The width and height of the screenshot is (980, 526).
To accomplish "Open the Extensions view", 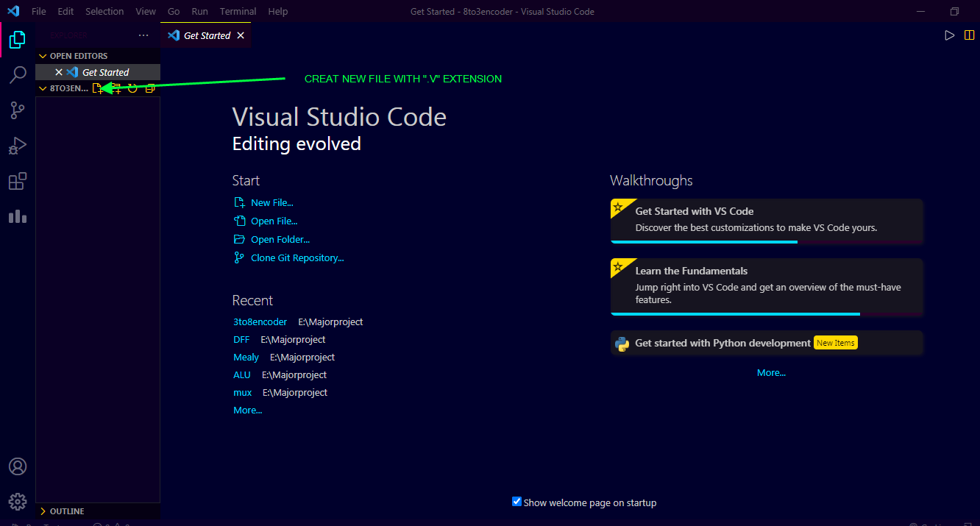I will [x=18, y=181].
